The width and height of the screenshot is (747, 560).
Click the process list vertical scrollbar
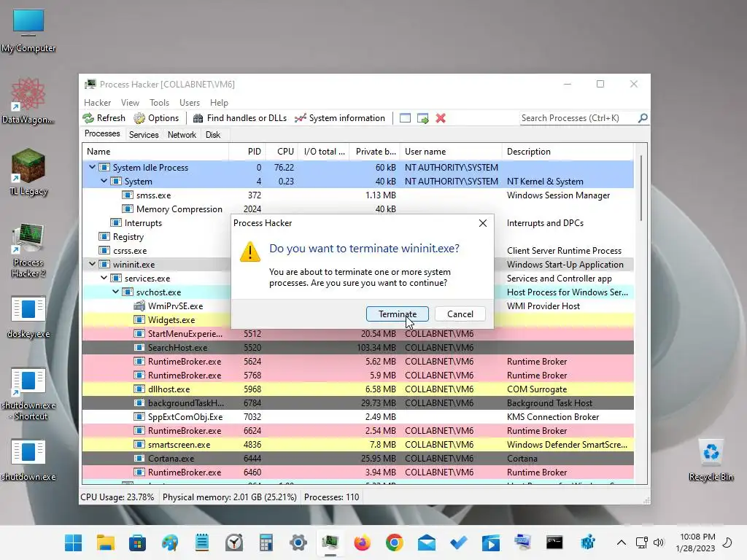coord(641,188)
